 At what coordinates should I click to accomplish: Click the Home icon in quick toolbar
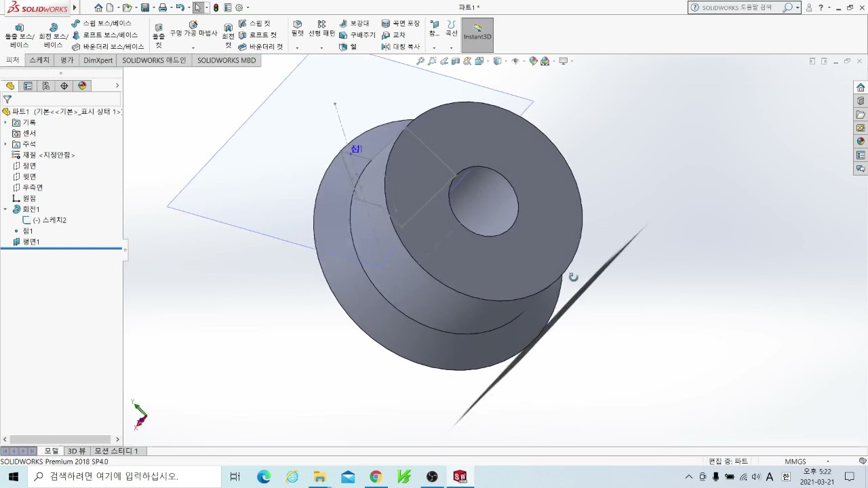coord(98,7)
